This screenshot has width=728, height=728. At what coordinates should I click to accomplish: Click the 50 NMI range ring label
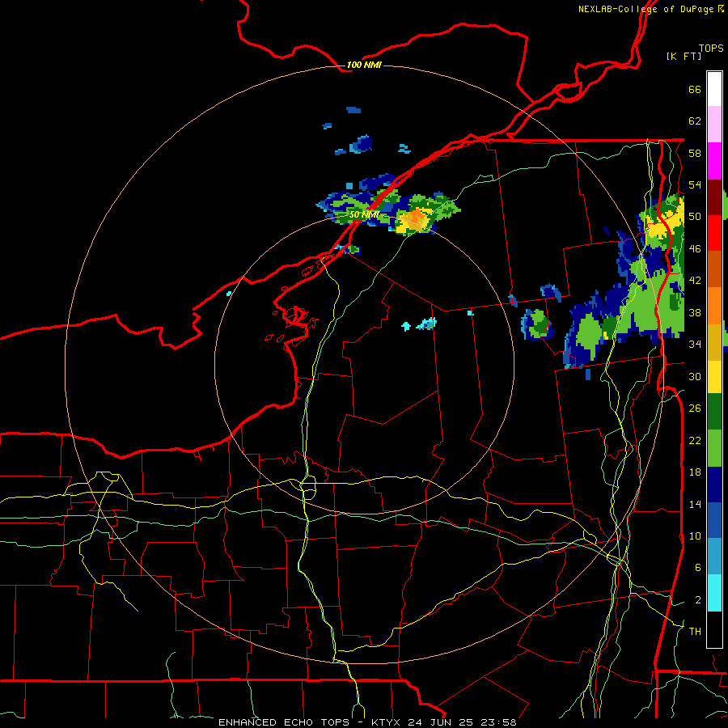pos(364,214)
